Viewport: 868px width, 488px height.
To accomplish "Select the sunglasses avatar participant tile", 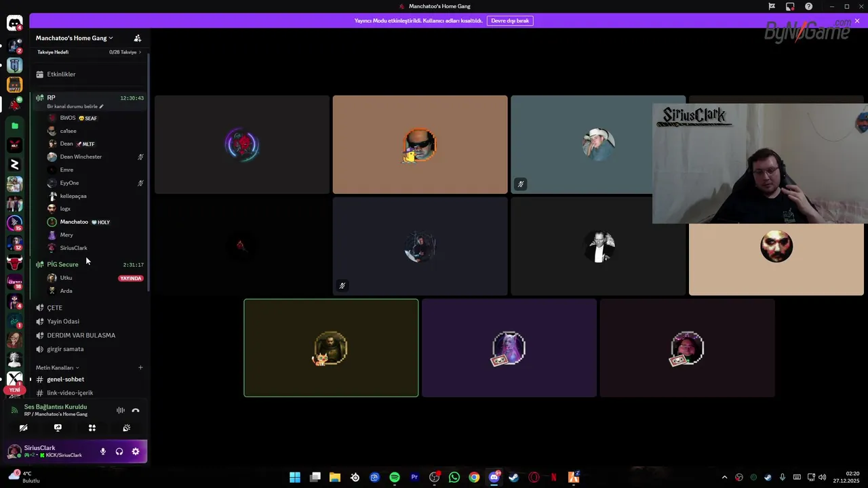I will pyautogui.click(x=420, y=144).
